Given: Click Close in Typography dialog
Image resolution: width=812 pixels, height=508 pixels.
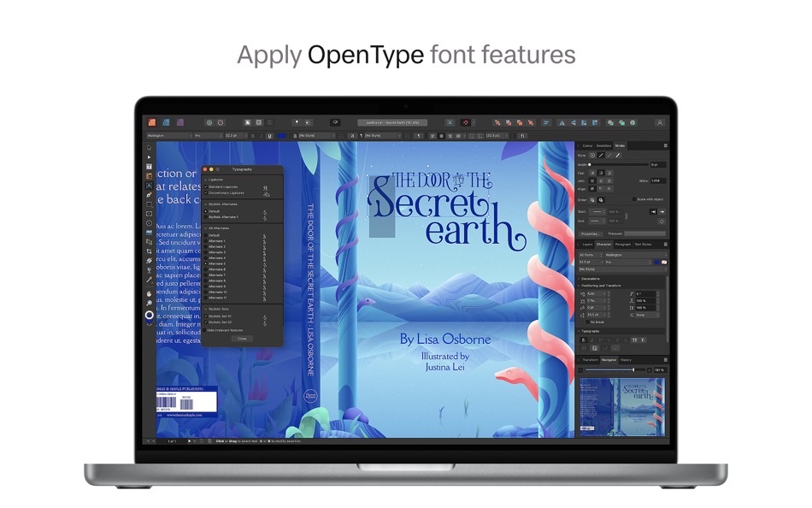Looking at the screenshot, I should pos(242,339).
